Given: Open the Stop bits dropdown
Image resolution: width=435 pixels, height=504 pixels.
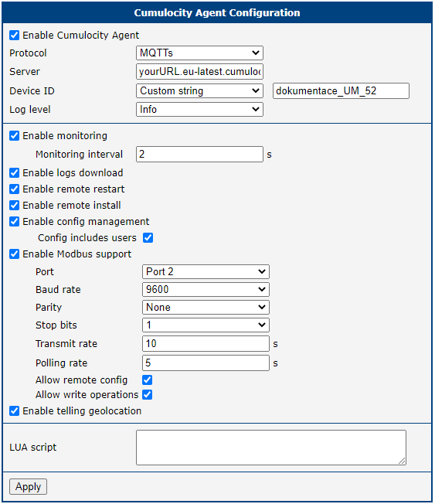Looking at the screenshot, I should tap(206, 325).
